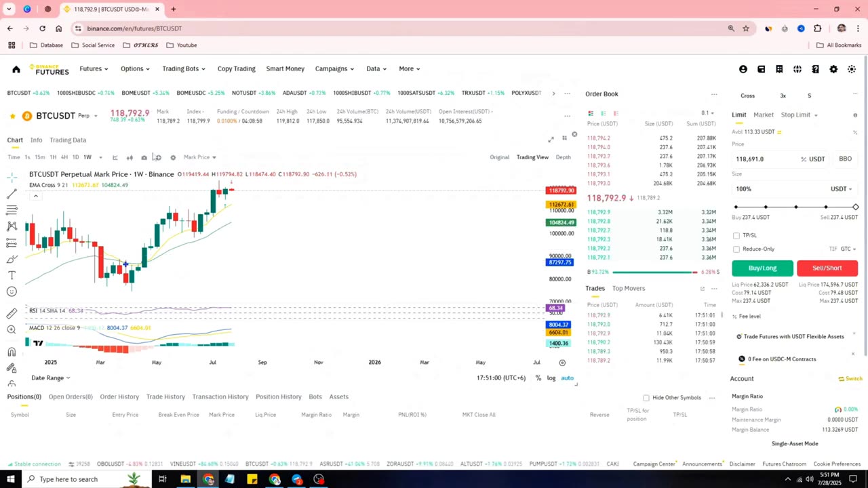Open the chart settings gear icon
Viewport: 868px width, 488px height.
(173, 157)
